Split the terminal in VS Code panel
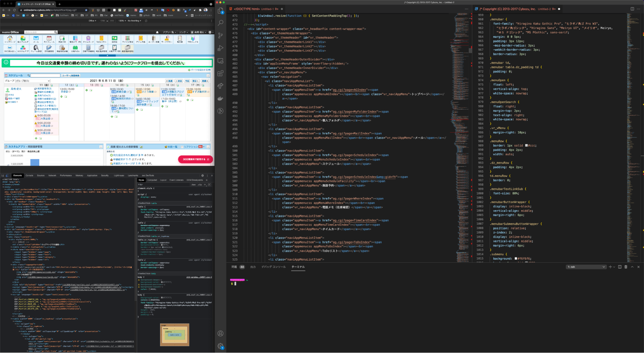 (620, 267)
